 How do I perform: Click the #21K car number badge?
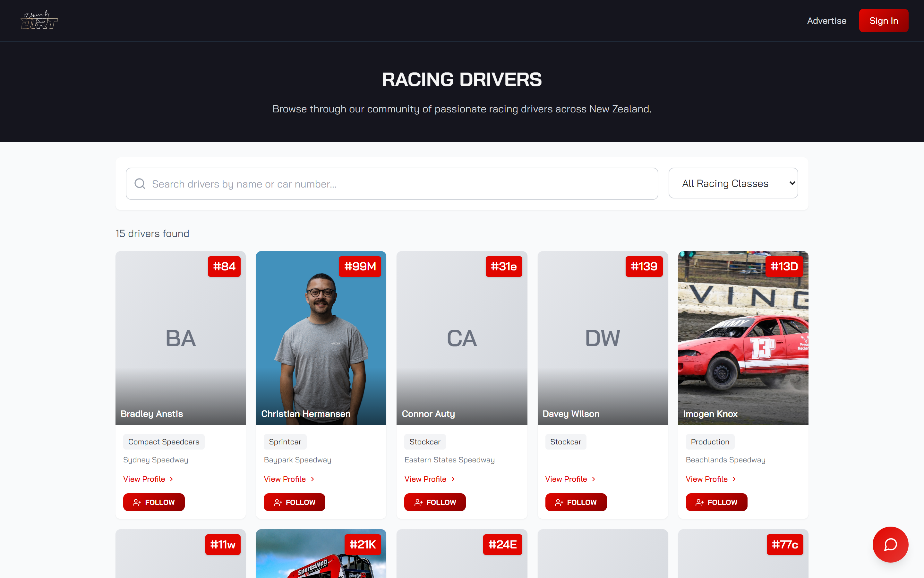click(363, 544)
